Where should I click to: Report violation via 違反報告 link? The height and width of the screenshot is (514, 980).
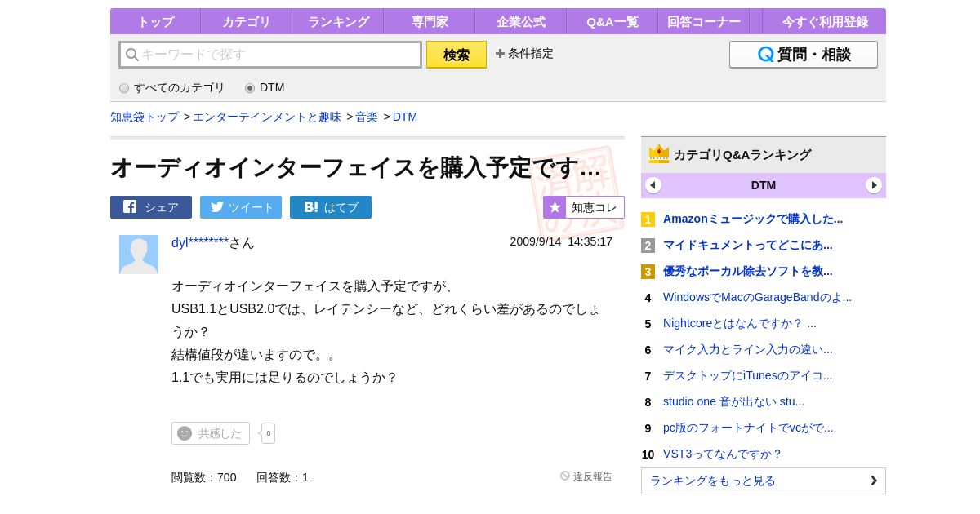tap(593, 476)
